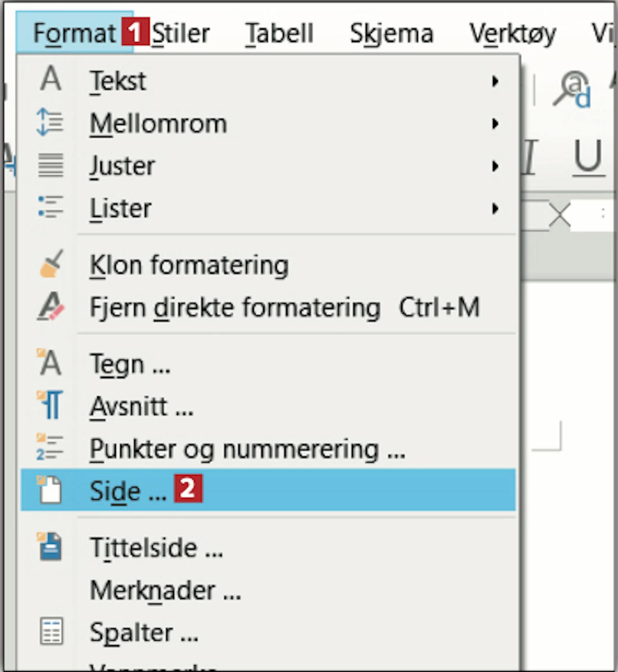Screen dimensions: 618x672
Task: Click the Spalter columns icon
Action: 51,631
